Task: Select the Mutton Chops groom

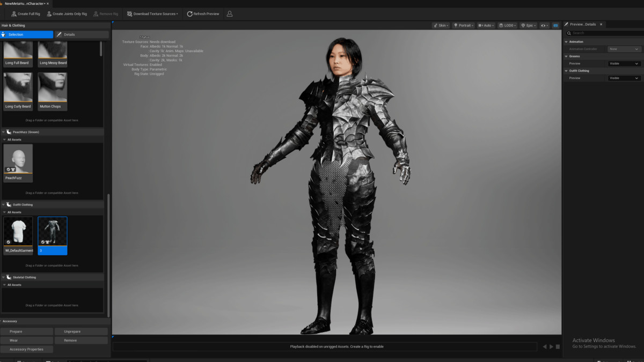Action: click(53, 91)
